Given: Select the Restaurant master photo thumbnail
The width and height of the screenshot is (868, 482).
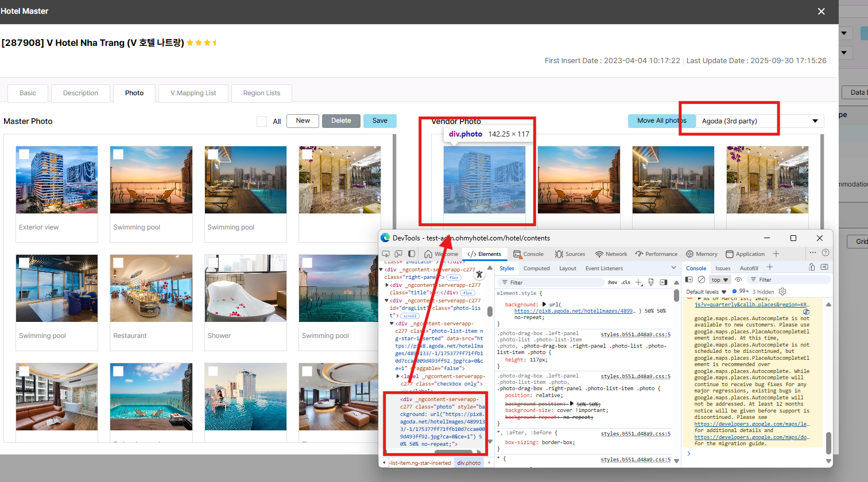Looking at the screenshot, I should tap(151, 288).
